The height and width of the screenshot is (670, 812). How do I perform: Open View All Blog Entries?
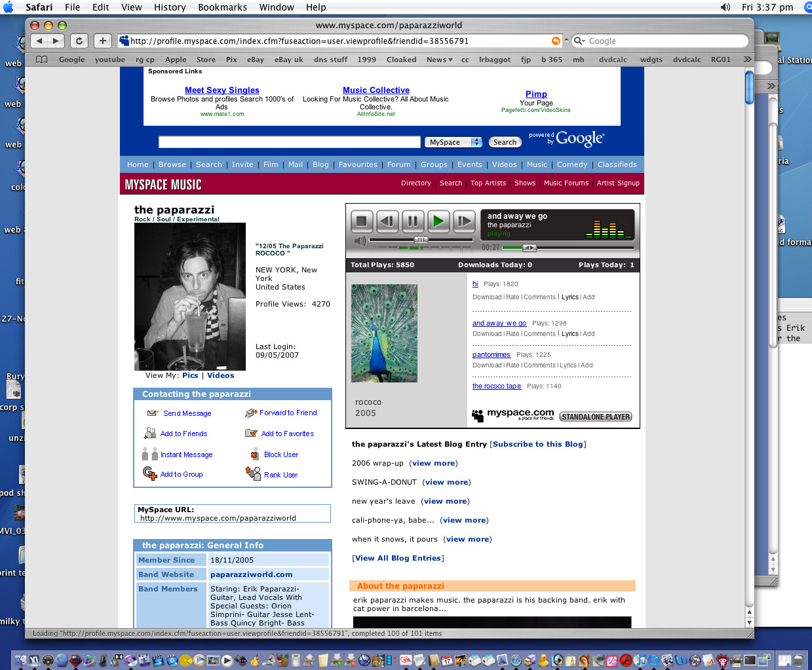pyautogui.click(x=398, y=558)
